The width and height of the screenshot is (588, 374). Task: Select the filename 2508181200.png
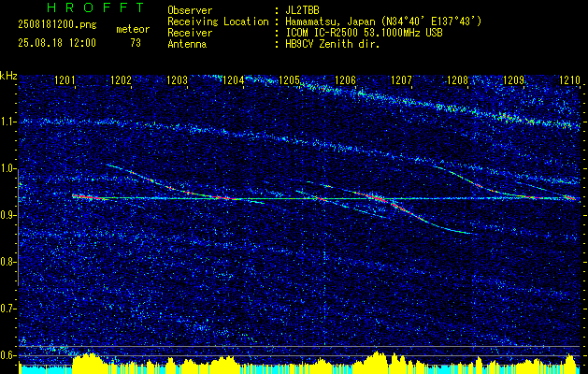coord(57,24)
